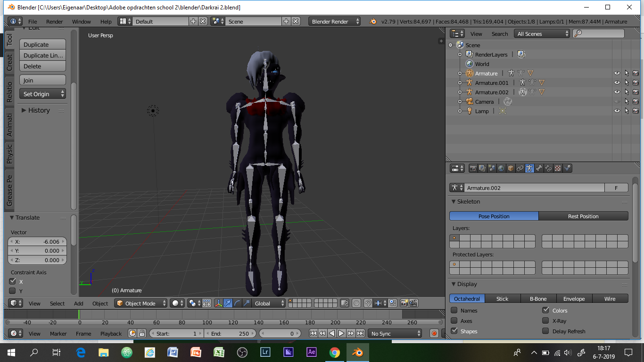Open the No Sync dropdown
Viewport: 644px width, 362px height.
395,333
